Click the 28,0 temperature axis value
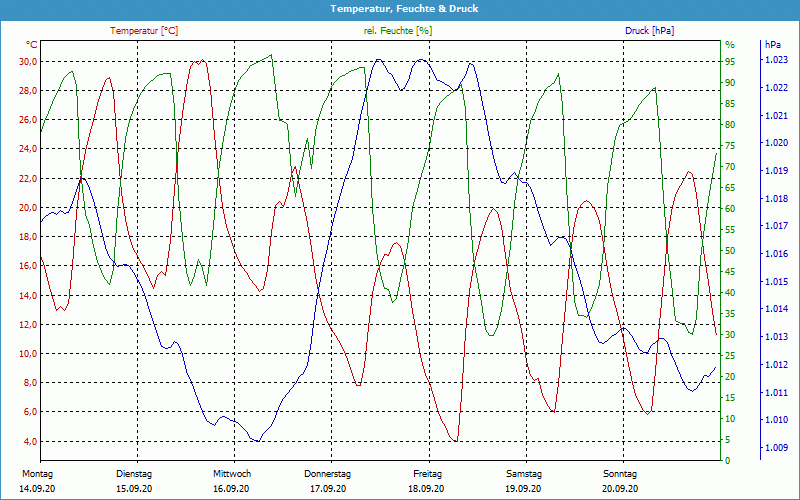800x500 pixels. pos(28,90)
